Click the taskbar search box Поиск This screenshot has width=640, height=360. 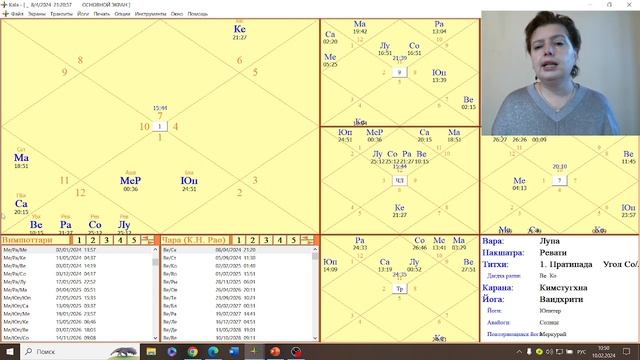coord(80,351)
